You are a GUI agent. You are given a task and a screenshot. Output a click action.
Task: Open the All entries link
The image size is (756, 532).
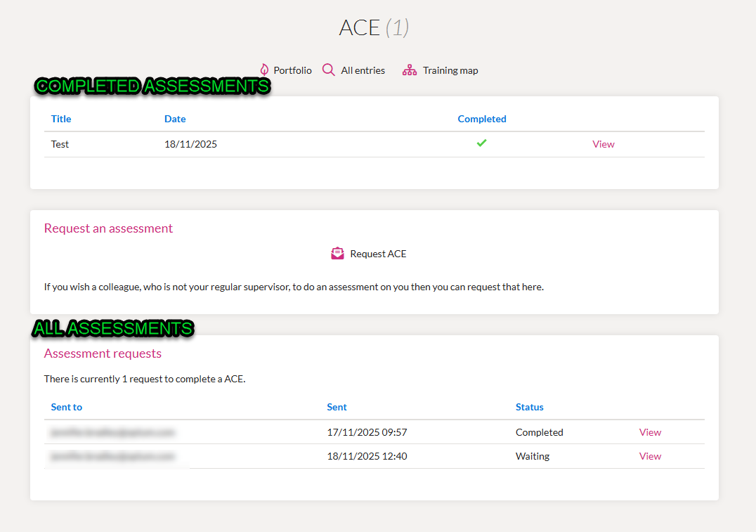[x=363, y=70]
